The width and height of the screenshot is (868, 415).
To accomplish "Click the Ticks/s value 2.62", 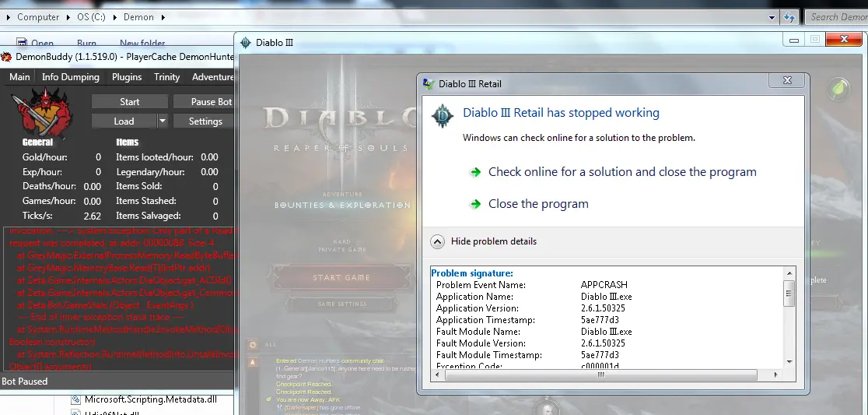I will pyautogui.click(x=92, y=216).
